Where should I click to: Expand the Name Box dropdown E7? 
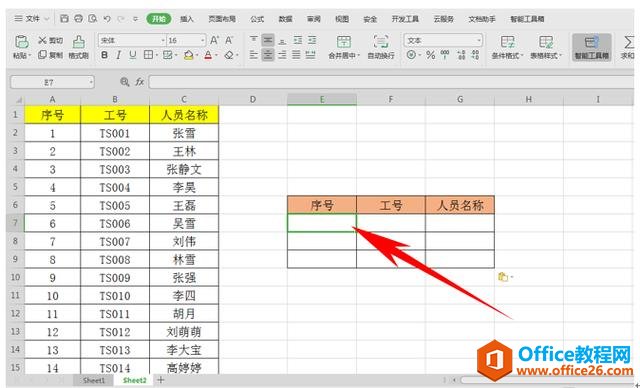[x=91, y=82]
